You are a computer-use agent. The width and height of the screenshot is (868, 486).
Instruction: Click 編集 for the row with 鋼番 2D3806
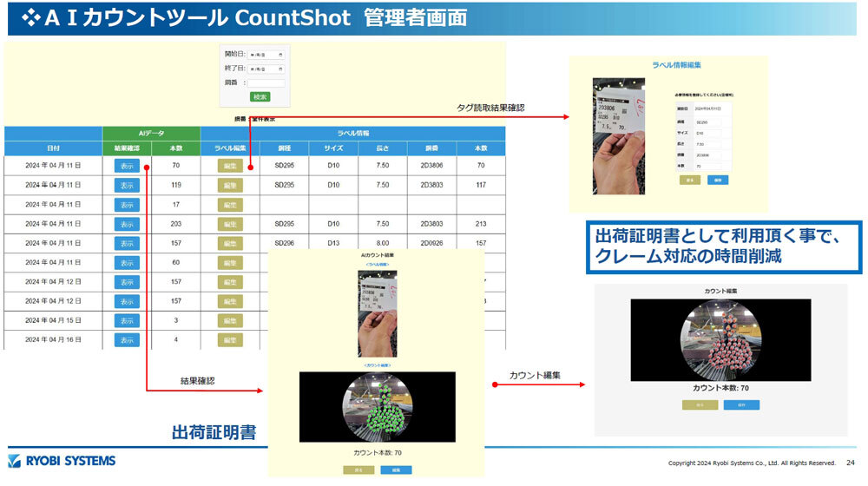[x=230, y=166]
